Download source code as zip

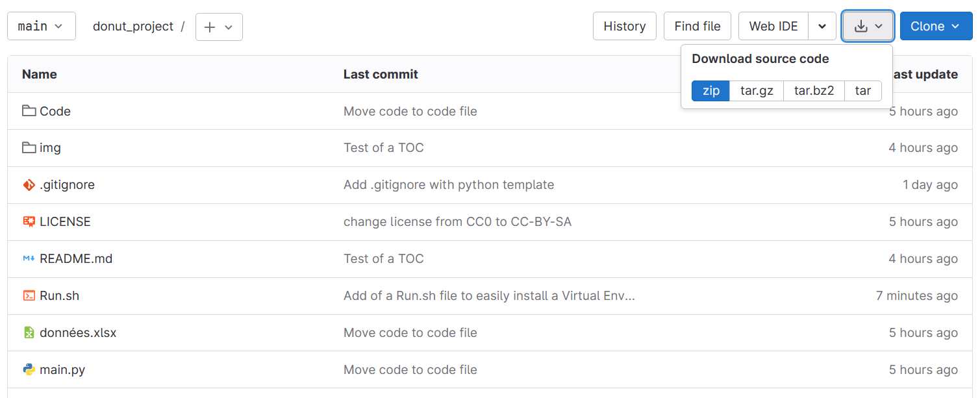tap(711, 91)
